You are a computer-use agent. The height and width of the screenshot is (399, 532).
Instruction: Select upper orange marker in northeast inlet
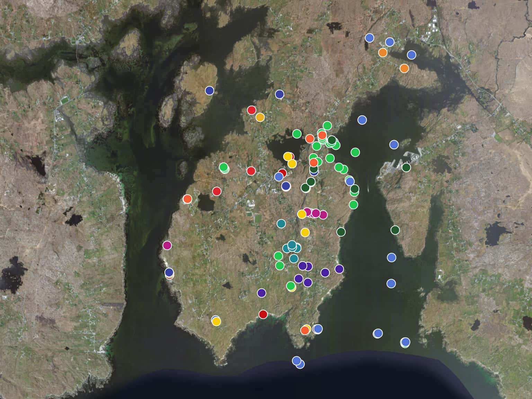pos(382,52)
